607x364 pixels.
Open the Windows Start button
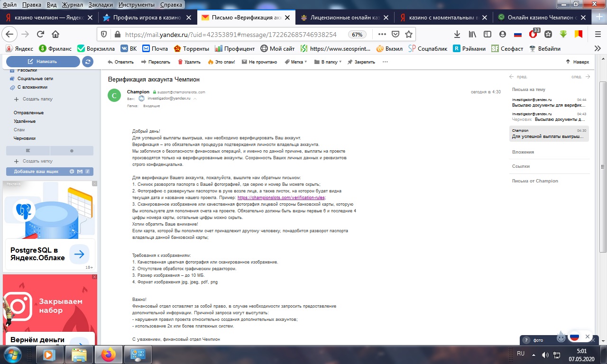coord(11,354)
